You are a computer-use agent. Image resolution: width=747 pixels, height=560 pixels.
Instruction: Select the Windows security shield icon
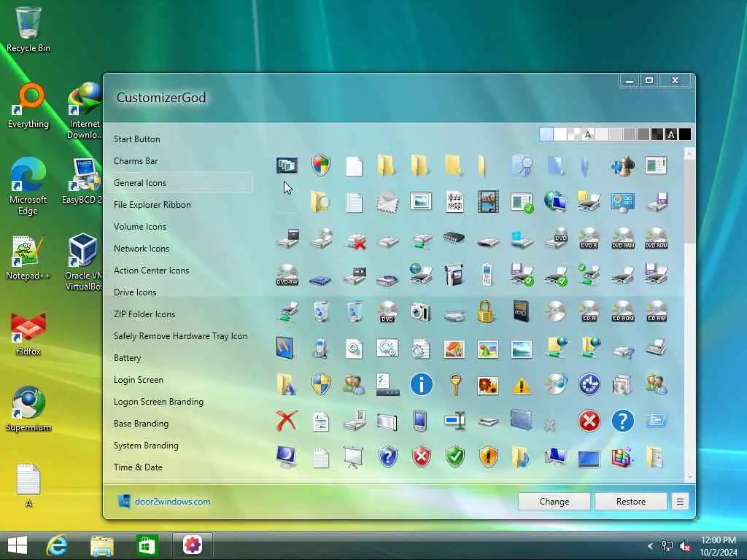coord(321,166)
